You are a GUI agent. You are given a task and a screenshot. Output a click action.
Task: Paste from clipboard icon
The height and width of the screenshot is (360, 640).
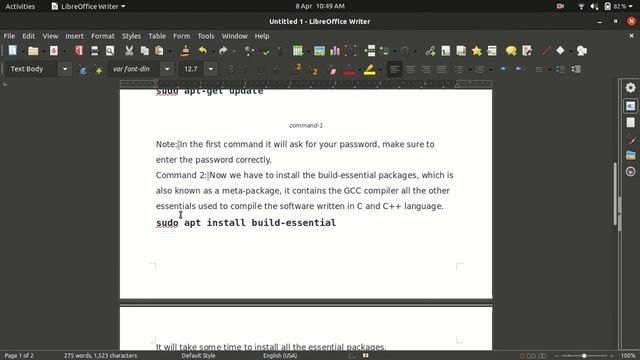[x=159, y=51]
